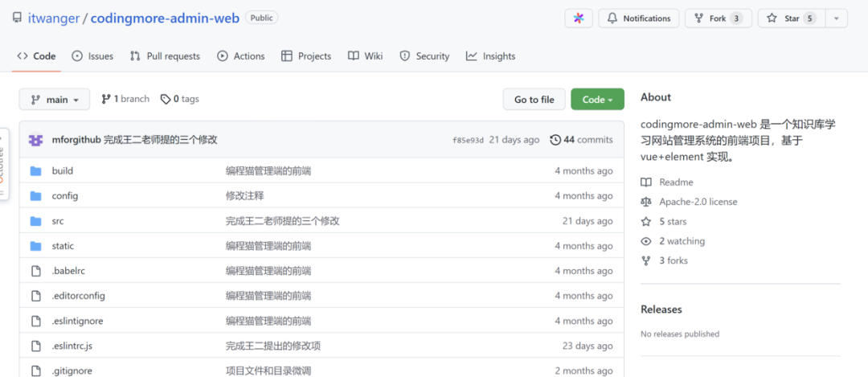Click the file icon next to .editorconfig
The width and height of the screenshot is (868, 377).
click(x=36, y=296)
